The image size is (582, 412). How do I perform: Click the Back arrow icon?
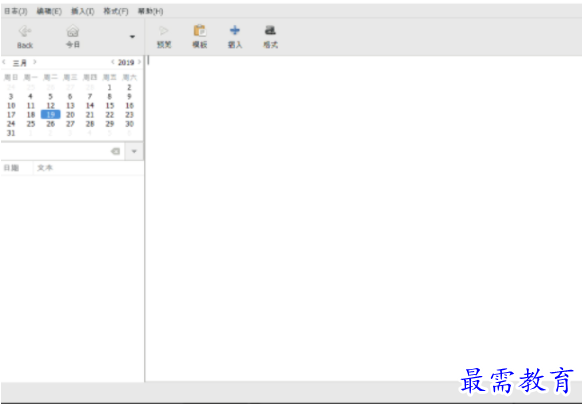[x=25, y=31]
